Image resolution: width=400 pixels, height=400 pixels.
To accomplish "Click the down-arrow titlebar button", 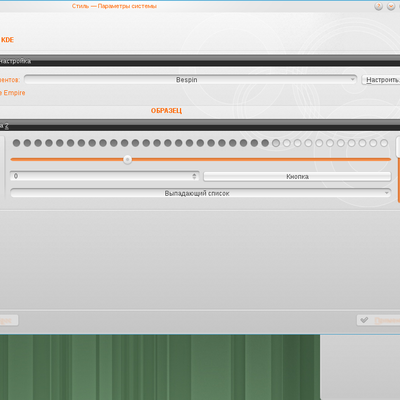I will click(391, 6).
